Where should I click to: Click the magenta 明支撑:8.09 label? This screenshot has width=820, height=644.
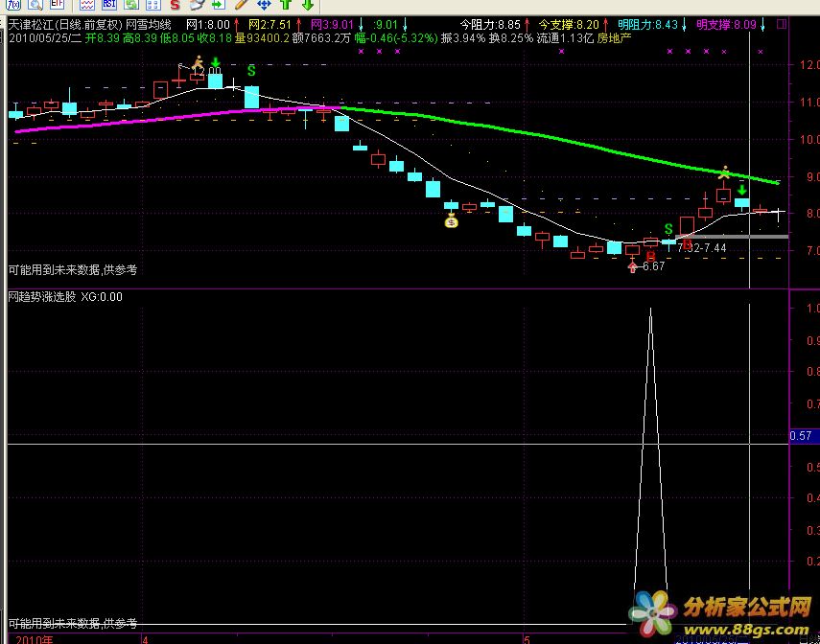(726, 25)
